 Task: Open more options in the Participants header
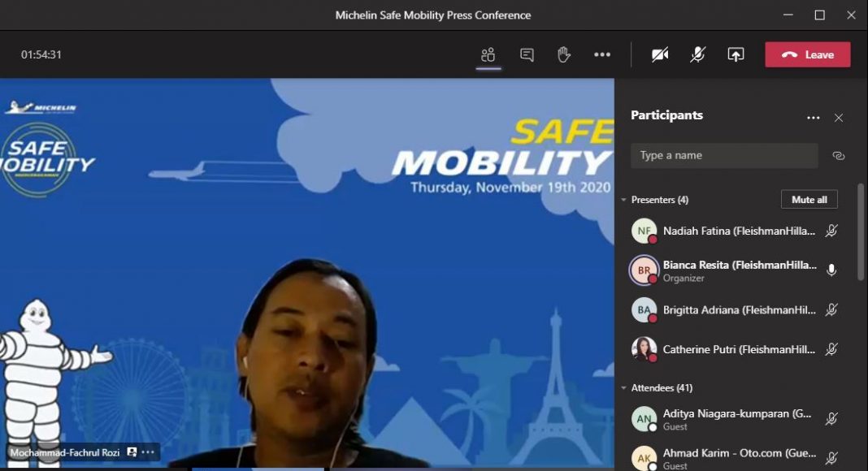point(813,118)
